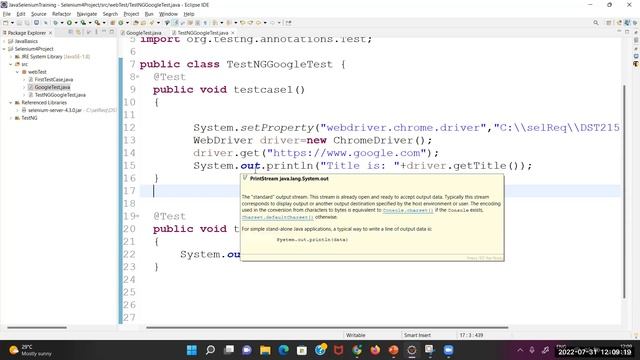Follow the Console.charset() link in tooltip
Screen dimensions: 640x360
tap(408, 210)
